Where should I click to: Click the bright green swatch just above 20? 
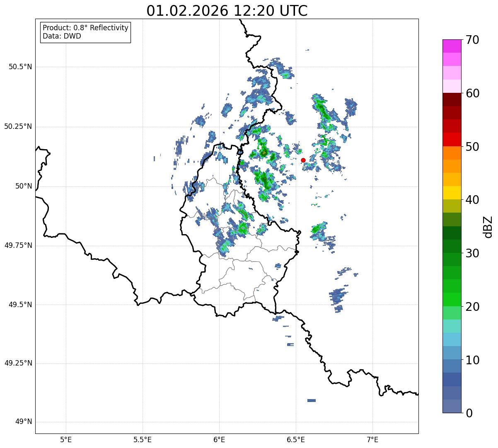coord(452,299)
